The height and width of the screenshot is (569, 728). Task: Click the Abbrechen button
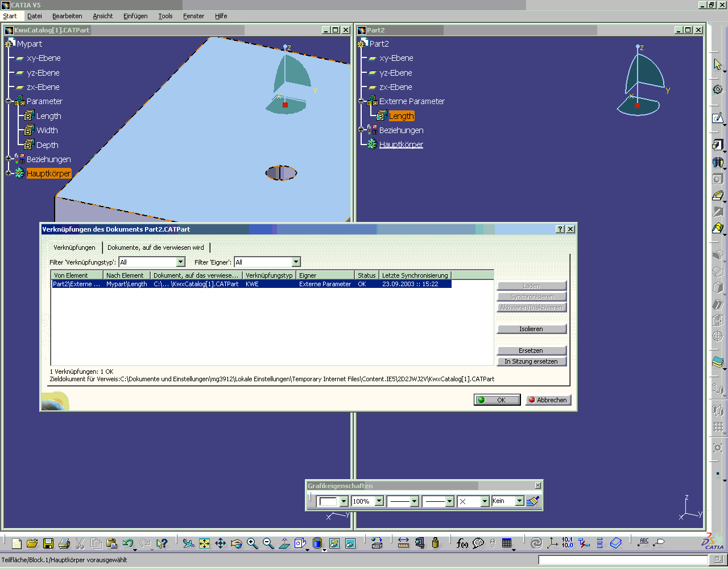tap(548, 400)
